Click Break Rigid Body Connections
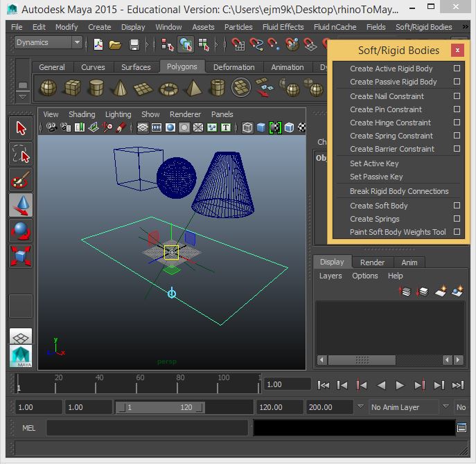476x464 pixels. click(x=398, y=191)
